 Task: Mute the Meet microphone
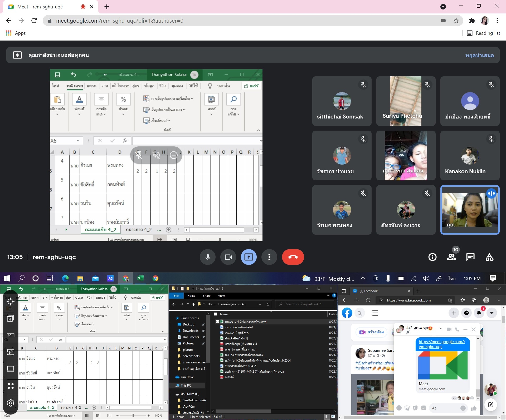pos(208,257)
